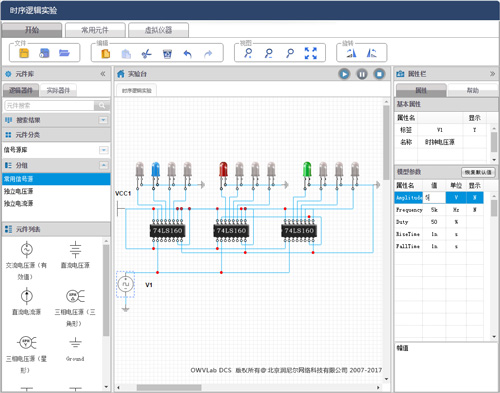Select 独立电流源 group
This screenshot has width=500, height=393.
[56, 203]
